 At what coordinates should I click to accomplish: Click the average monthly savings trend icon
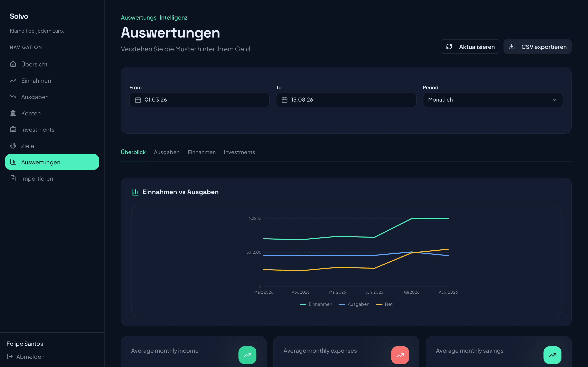point(552,355)
